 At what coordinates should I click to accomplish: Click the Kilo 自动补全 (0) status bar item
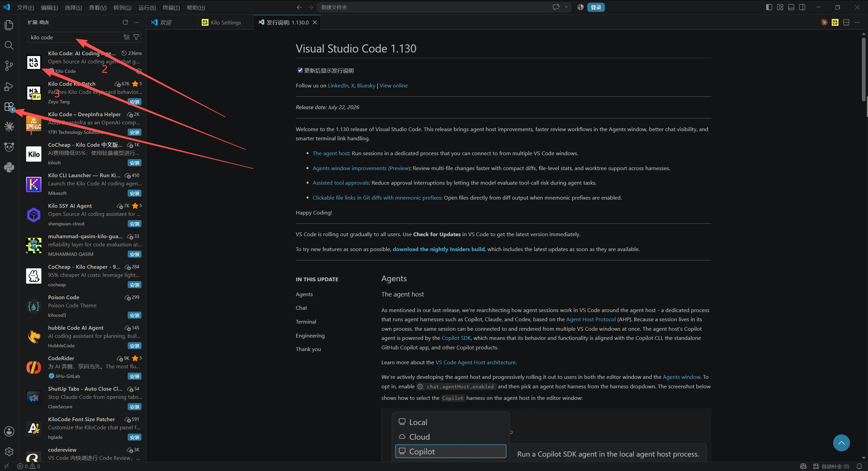point(831,466)
